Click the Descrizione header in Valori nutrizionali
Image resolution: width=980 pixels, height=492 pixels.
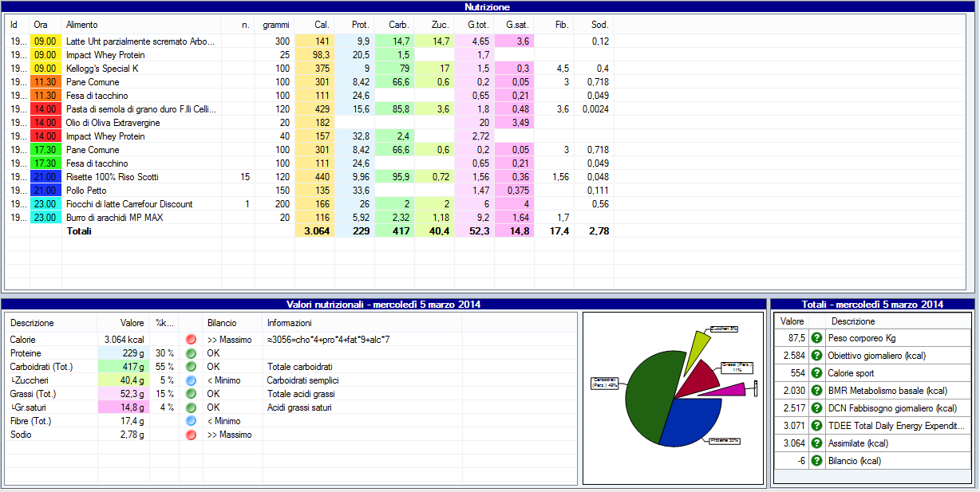32,322
